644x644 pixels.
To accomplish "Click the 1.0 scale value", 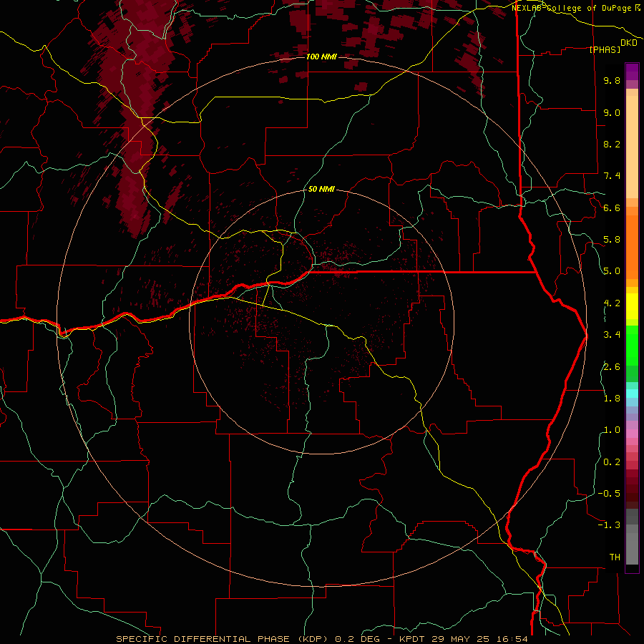I will 612,430.
